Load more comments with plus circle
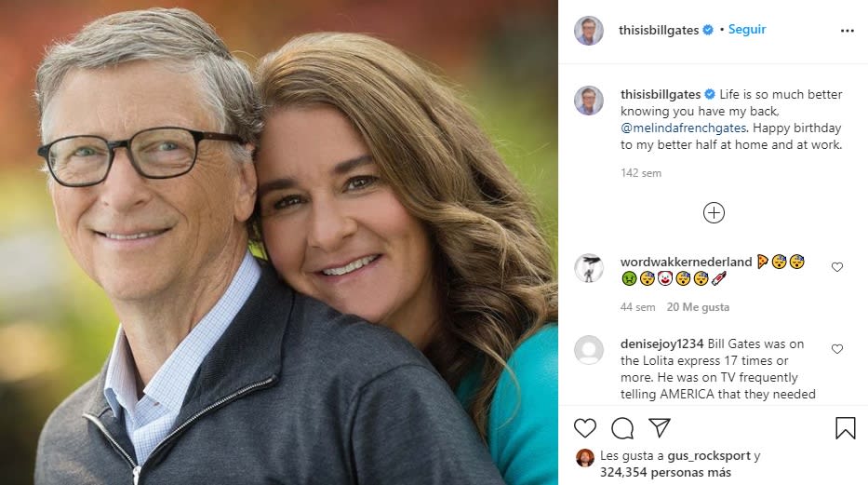Image resolution: width=868 pixels, height=485 pixels. 714,213
